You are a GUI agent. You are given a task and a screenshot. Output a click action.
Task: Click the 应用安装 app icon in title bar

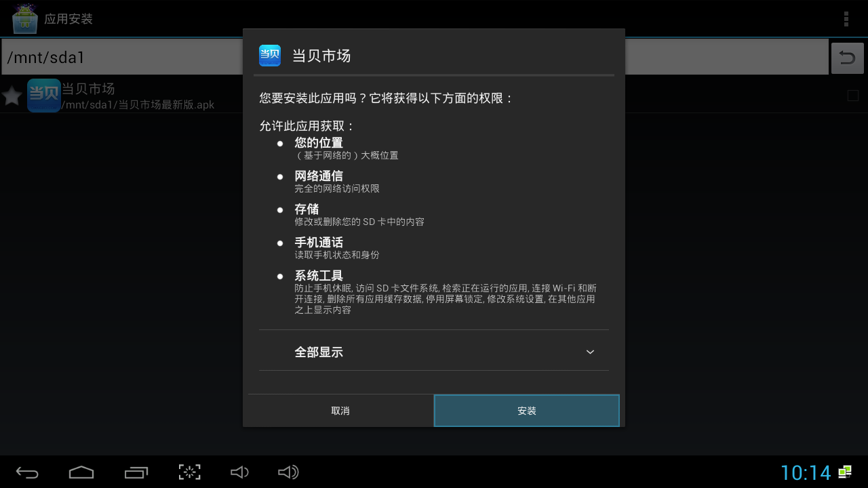coord(24,19)
